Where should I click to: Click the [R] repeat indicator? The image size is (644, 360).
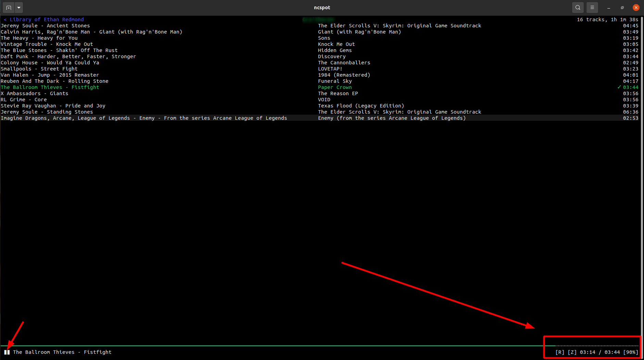coord(560,352)
